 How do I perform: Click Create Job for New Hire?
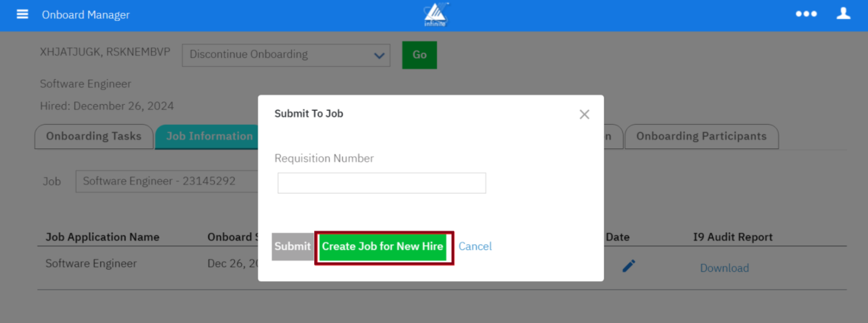(383, 246)
